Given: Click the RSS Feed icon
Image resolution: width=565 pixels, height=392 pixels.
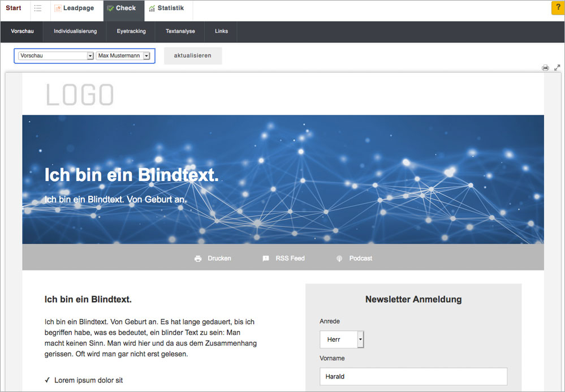Looking at the screenshot, I should tap(266, 259).
